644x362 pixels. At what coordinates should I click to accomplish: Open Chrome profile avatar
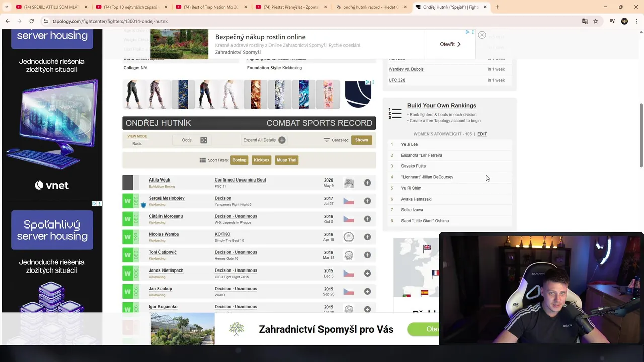[624, 21]
